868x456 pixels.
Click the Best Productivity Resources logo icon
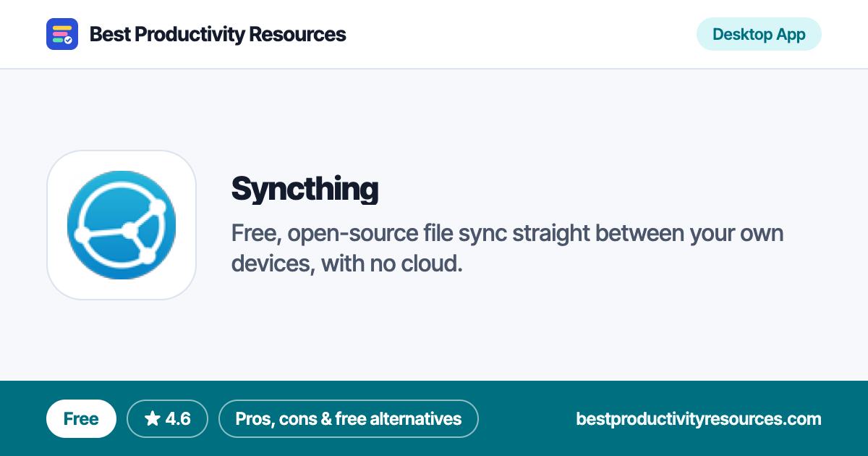click(62, 34)
